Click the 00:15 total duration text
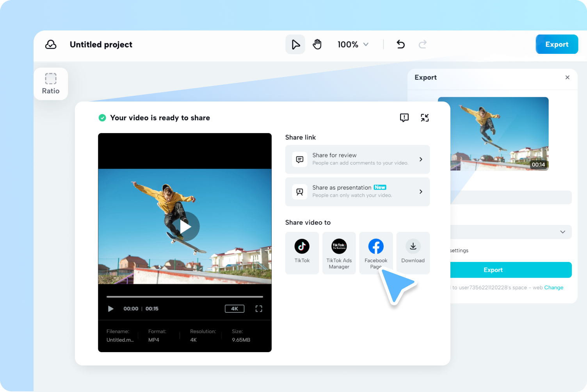Image resolution: width=587 pixels, height=392 pixels. 152,309
